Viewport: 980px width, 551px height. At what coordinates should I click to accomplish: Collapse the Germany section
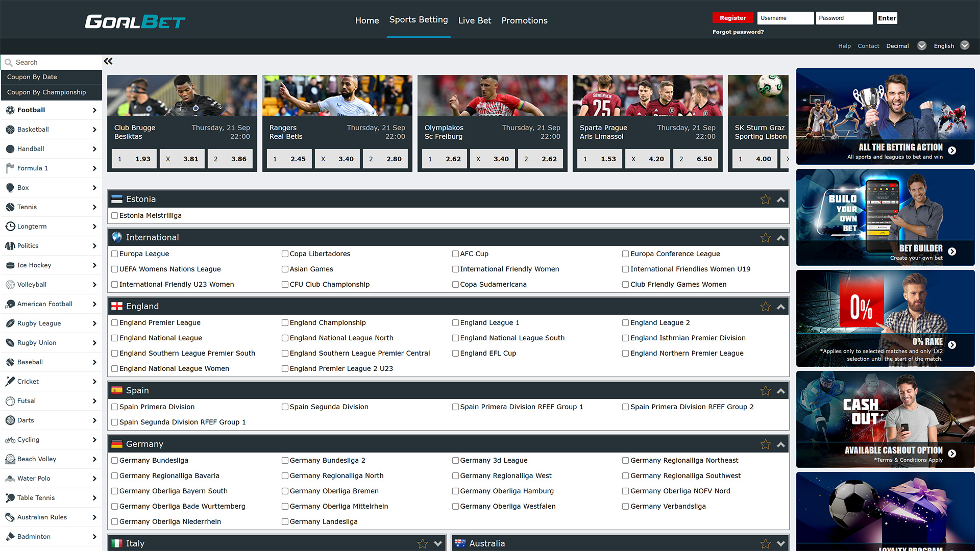click(x=781, y=445)
